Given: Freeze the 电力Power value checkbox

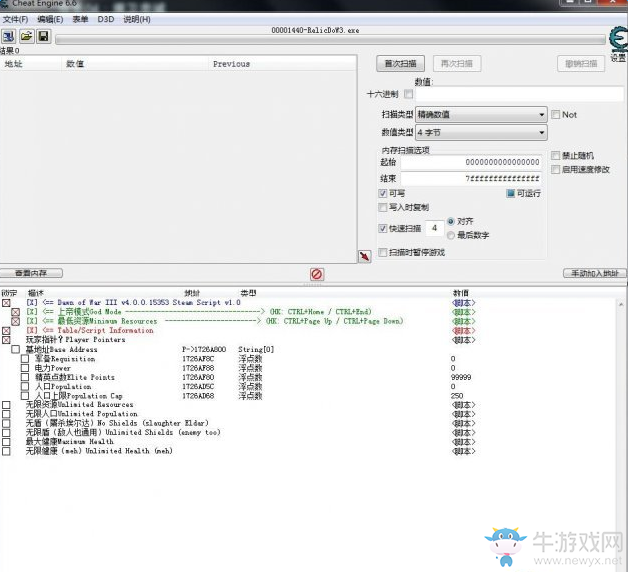Looking at the screenshot, I should (25, 368).
